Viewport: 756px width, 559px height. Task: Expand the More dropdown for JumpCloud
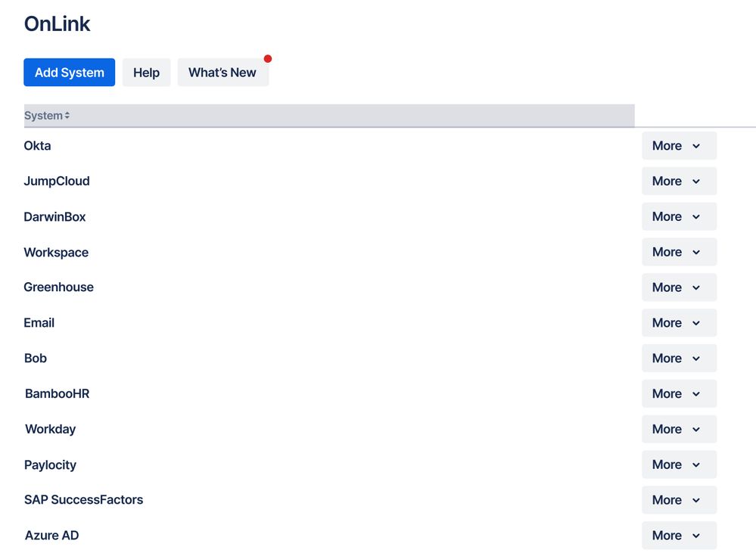(x=679, y=182)
